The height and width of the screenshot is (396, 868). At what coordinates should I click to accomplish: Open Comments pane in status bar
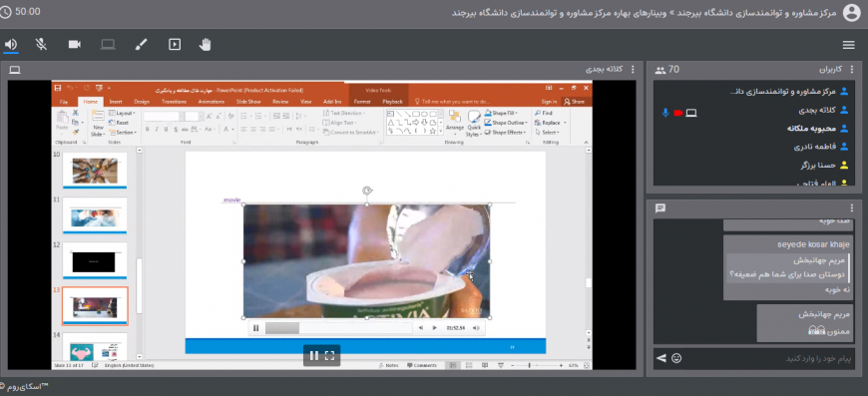click(422, 366)
